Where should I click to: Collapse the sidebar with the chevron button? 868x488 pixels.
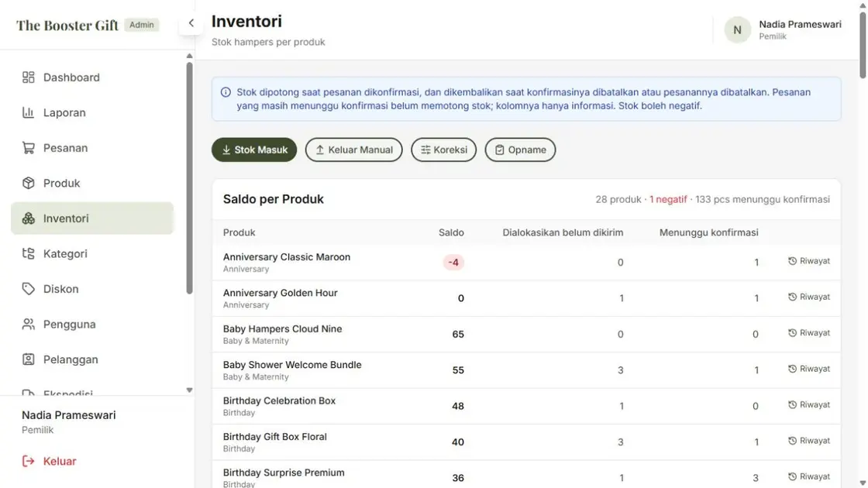coord(191,23)
